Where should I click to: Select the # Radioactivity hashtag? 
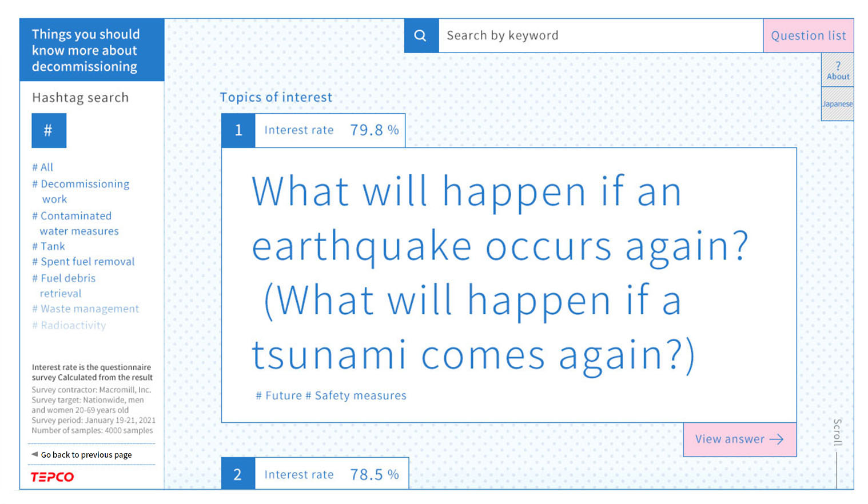coord(69,325)
